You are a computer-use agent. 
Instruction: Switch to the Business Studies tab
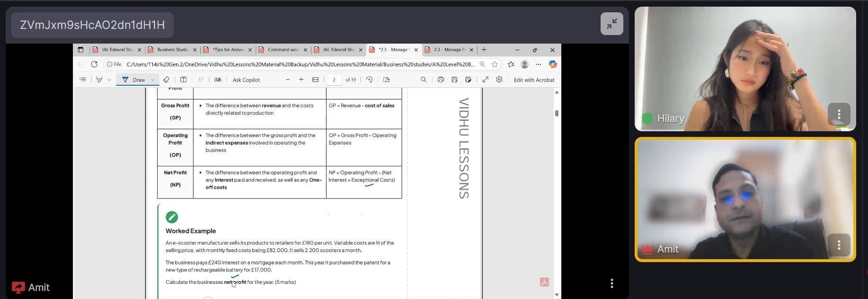point(172,50)
